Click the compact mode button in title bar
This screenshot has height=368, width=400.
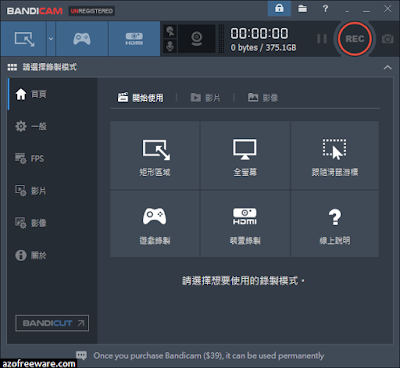[x=347, y=11]
